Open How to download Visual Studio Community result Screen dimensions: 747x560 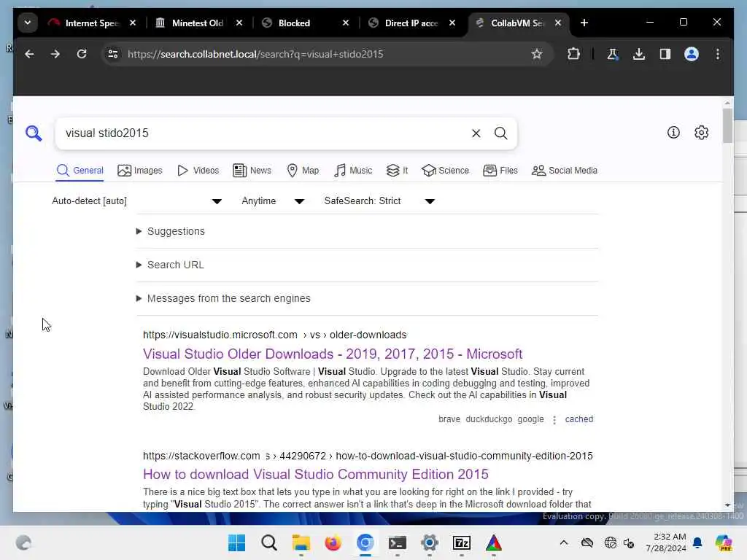tap(315, 474)
